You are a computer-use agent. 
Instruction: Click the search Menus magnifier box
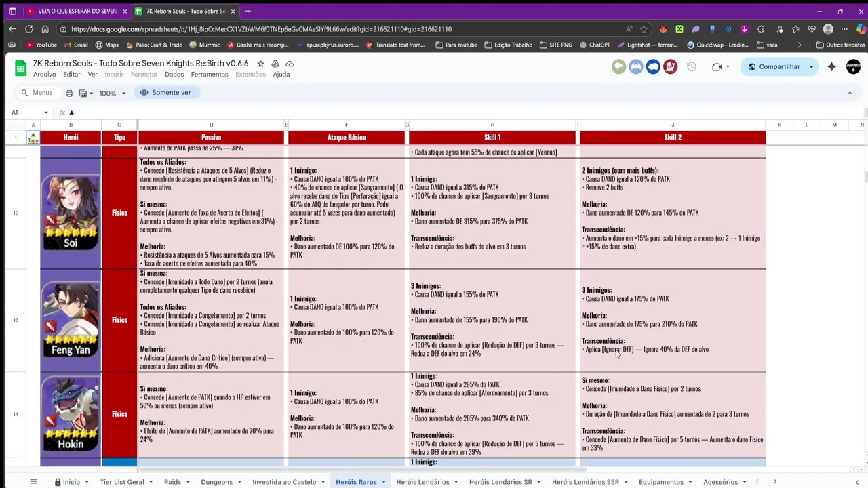pyautogui.click(x=37, y=93)
